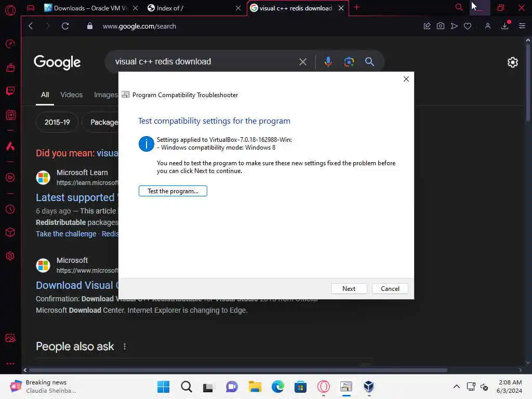Screen dimensions: 532x399
Task: Cancel the compatibility troubleshooter
Action: (390, 289)
